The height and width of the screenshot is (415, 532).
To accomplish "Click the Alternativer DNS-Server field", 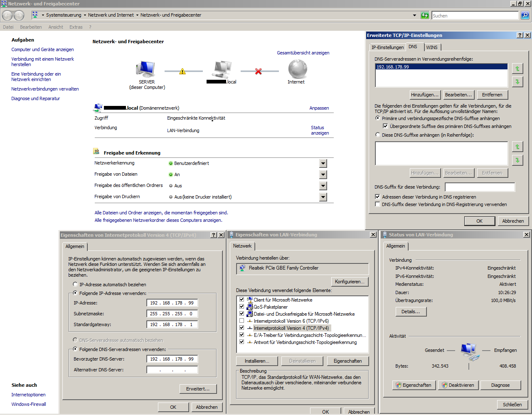I will click(x=172, y=370).
